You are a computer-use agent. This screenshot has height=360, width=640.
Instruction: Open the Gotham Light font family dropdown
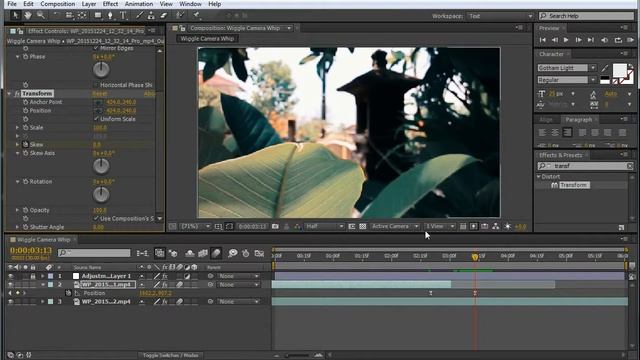593,68
